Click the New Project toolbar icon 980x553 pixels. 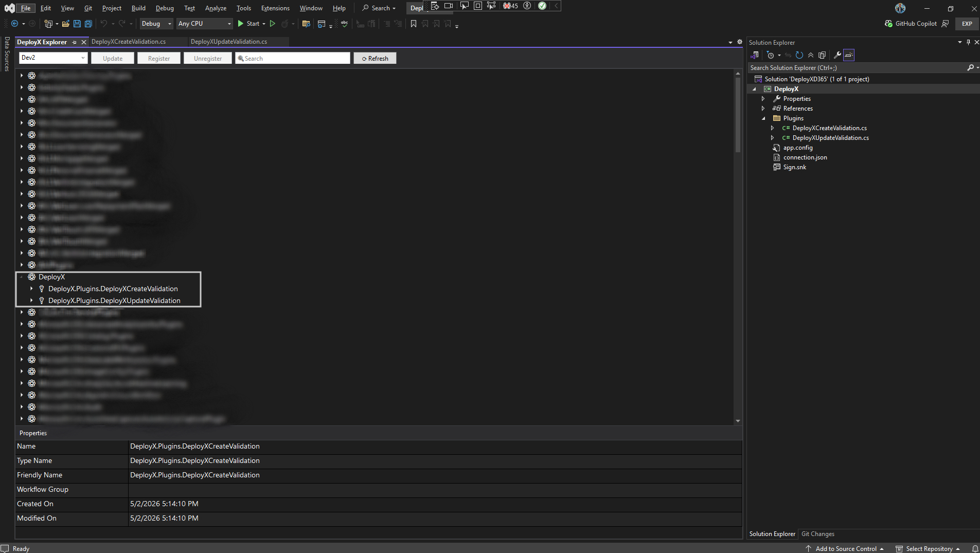(48, 24)
